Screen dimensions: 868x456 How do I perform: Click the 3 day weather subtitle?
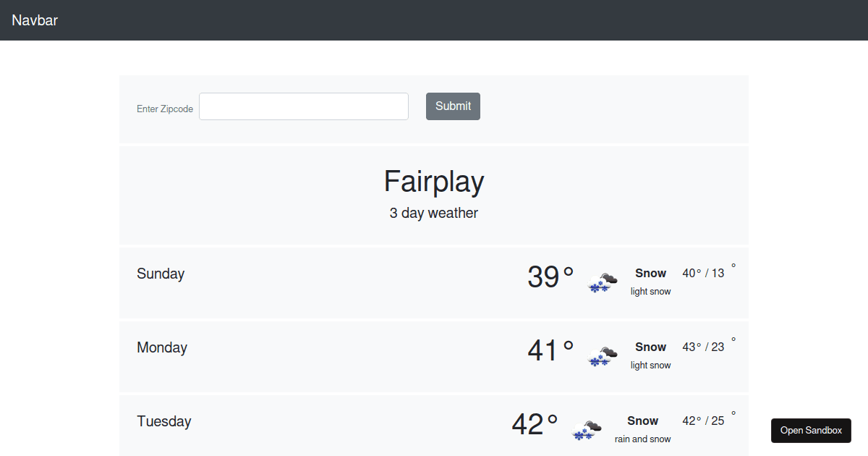(434, 213)
